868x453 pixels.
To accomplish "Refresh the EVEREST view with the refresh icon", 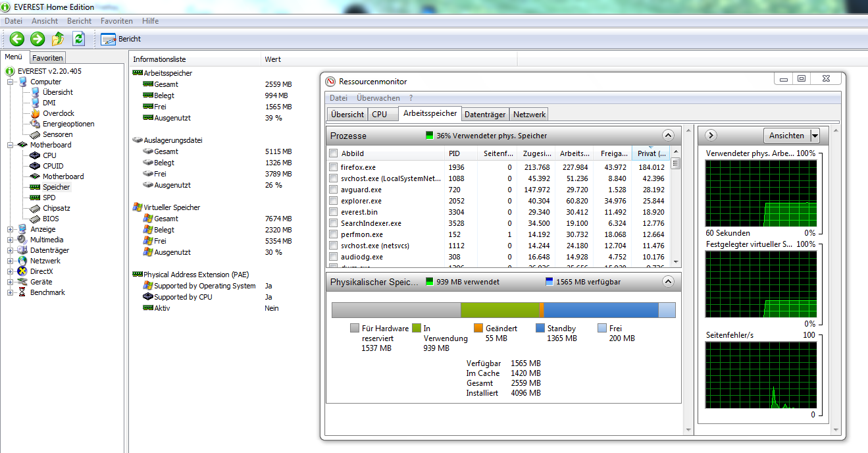I will point(79,39).
